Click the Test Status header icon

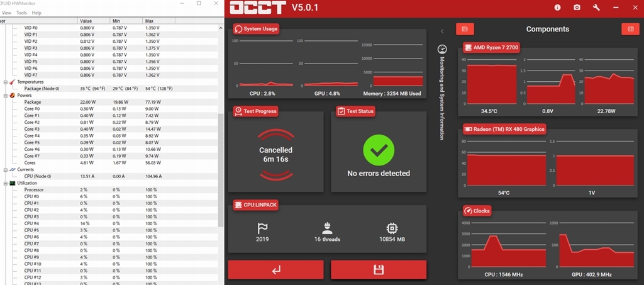click(341, 111)
